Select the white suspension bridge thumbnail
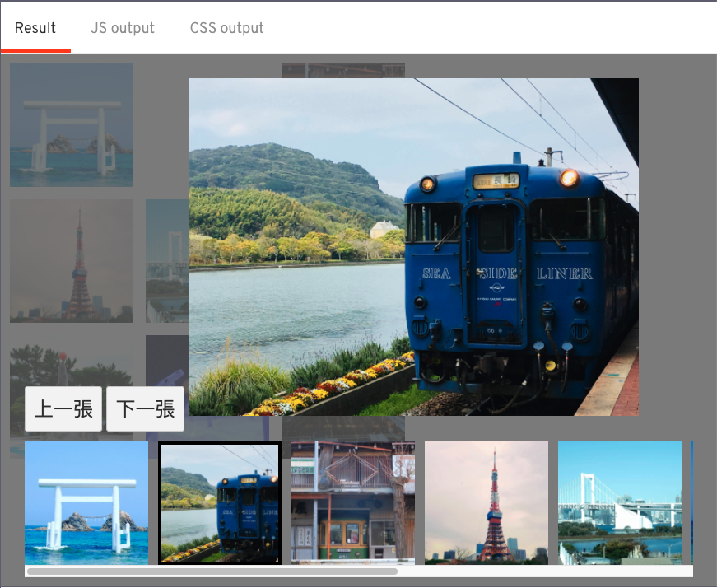 tap(620, 503)
